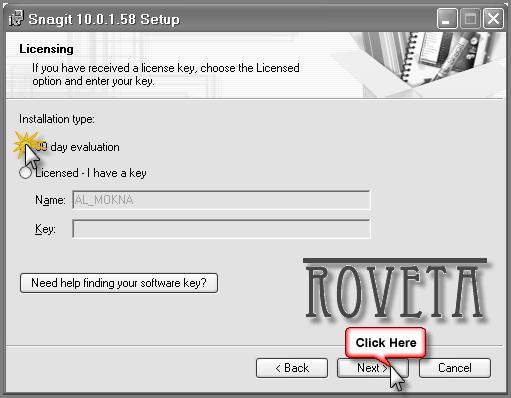Viewport: 511px width, 398px height.
Task: Go back with the Back button
Action: pyautogui.click(x=292, y=368)
